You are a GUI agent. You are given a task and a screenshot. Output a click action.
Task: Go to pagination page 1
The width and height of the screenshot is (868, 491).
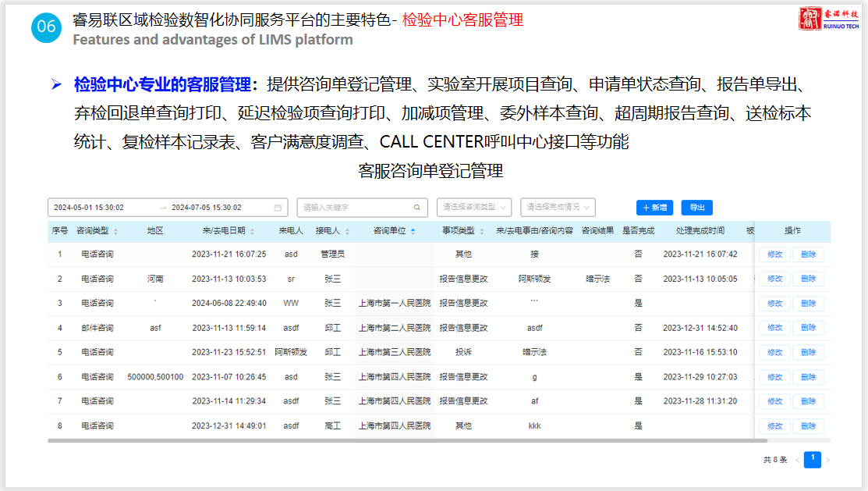coord(812,460)
